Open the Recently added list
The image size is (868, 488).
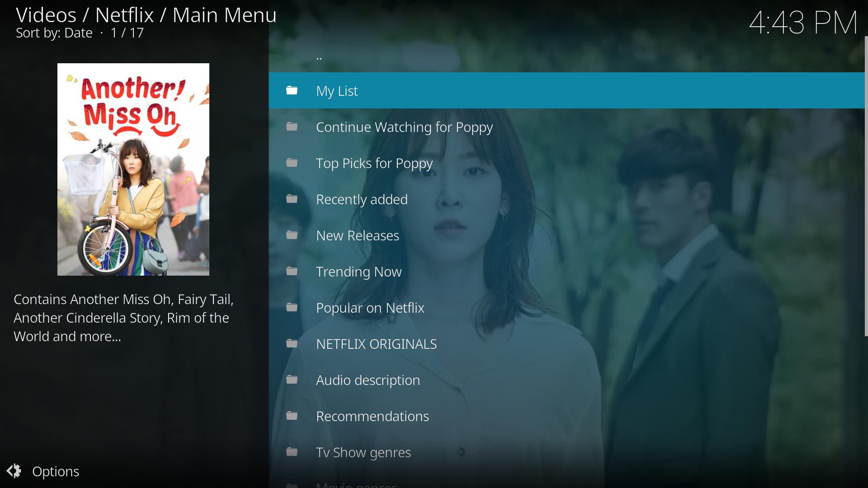566,199
